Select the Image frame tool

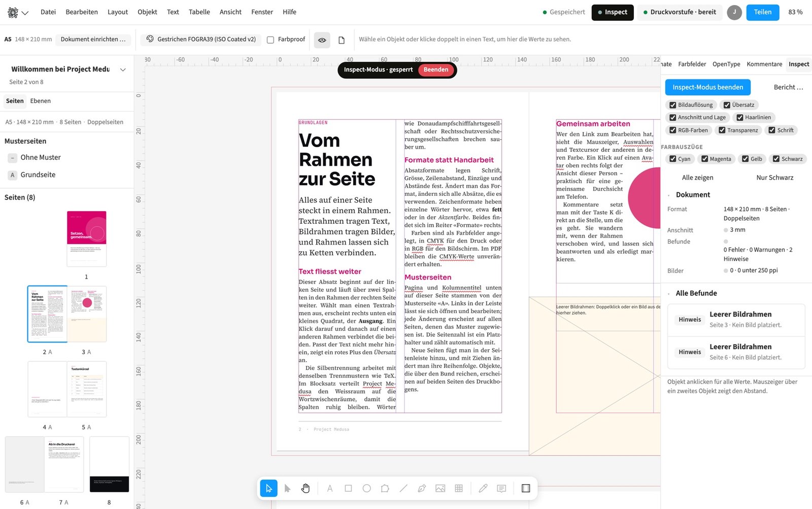pos(440,488)
